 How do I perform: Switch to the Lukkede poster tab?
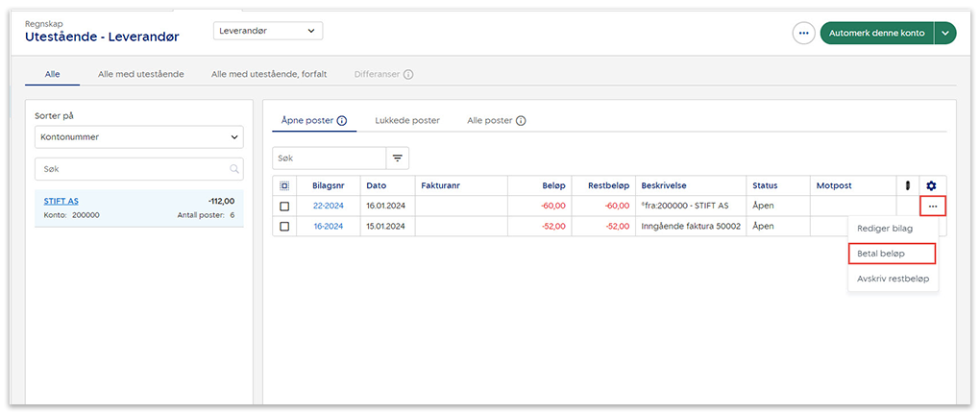(x=406, y=121)
